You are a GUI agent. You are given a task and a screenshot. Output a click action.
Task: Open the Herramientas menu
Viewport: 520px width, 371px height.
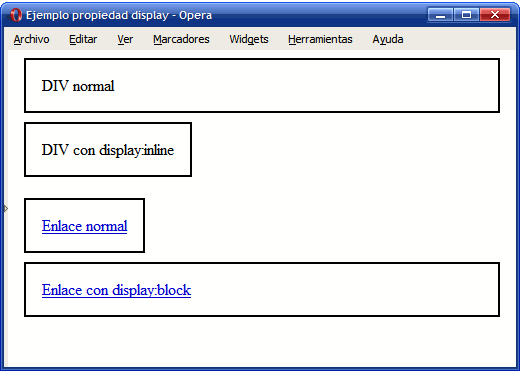click(320, 39)
